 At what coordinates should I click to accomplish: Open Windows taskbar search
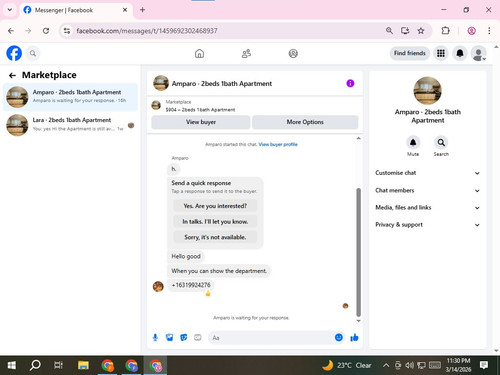[x=35, y=365]
